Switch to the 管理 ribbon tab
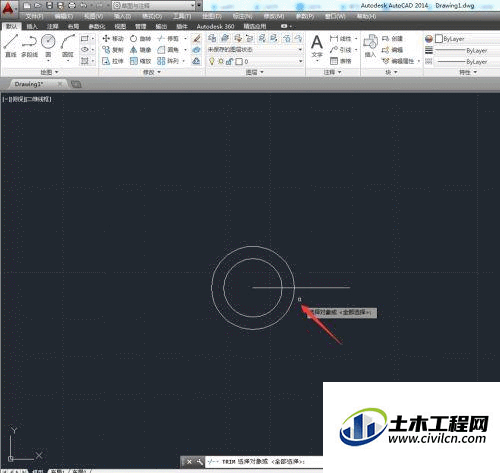The image size is (500, 473). [141, 26]
